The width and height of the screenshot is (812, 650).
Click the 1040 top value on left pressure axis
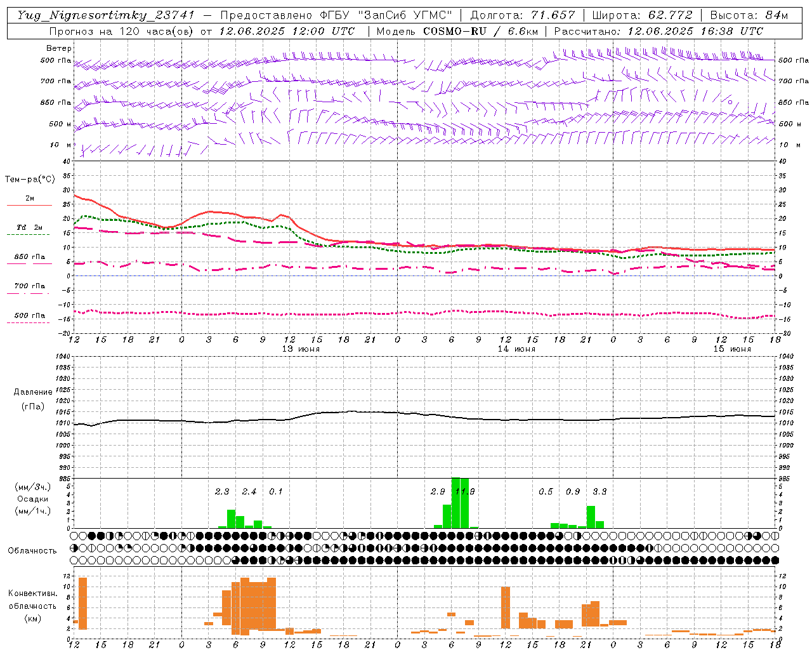click(x=64, y=356)
